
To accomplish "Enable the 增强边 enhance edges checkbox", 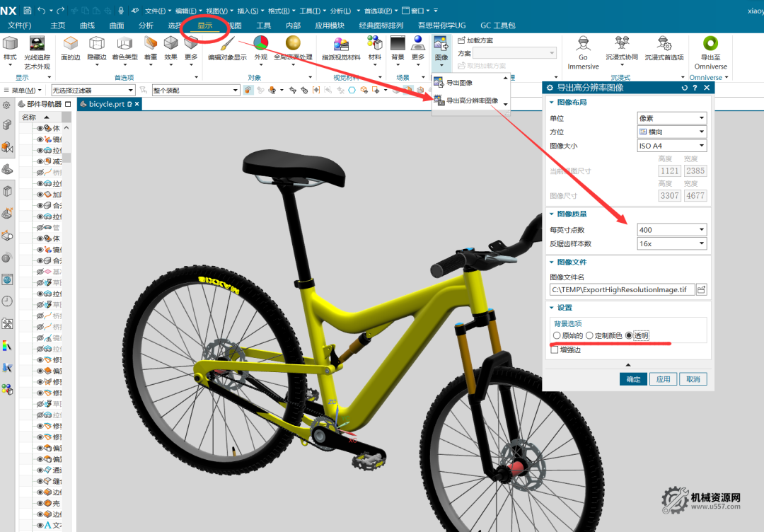I will point(555,349).
